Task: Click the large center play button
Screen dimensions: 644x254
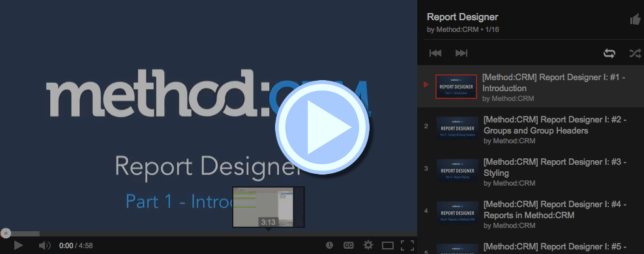Action: (323, 127)
